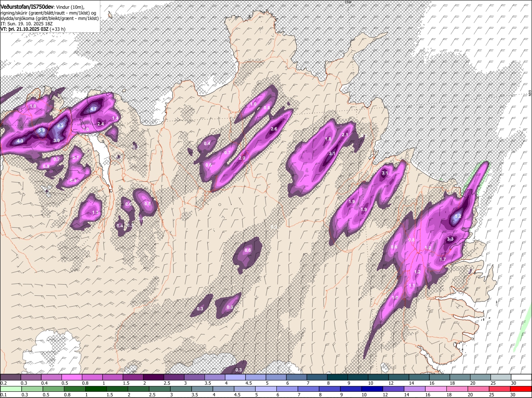The width and height of the screenshot is (532, 398).
Task: Click the 0.2 label on the upper legend
Action: pyautogui.click(x=3, y=383)
